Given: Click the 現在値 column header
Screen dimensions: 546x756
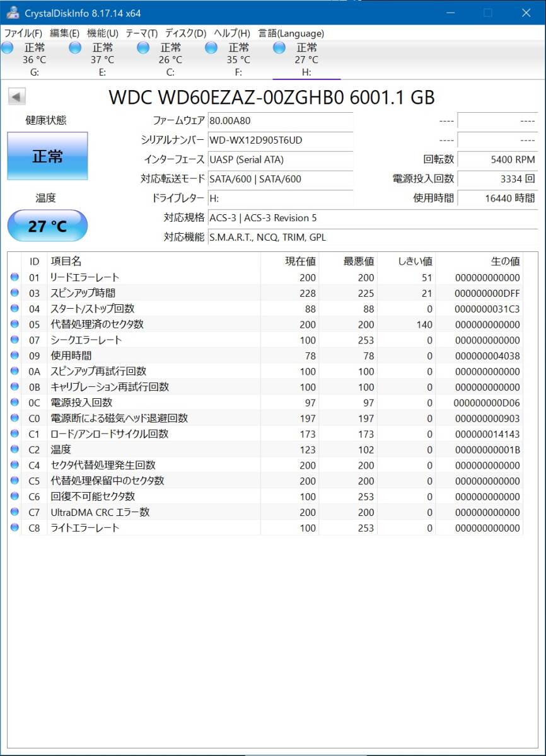Looking at the screenshot, I should tap(289, 261).
